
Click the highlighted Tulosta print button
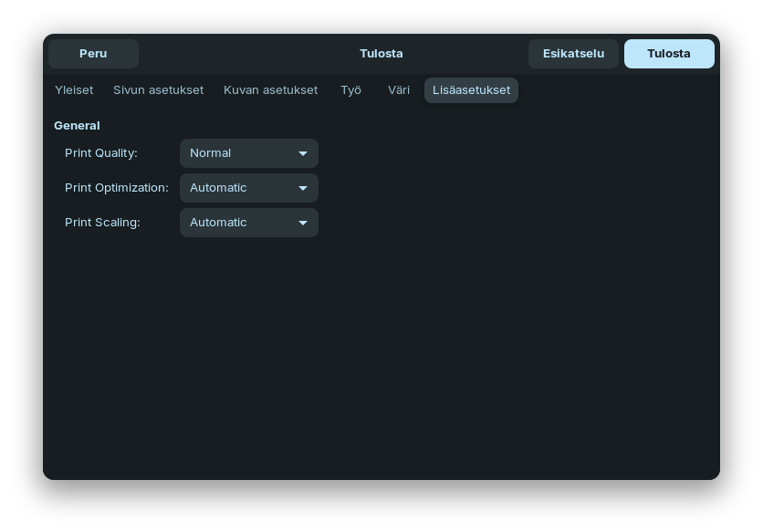(x=669, y=54)
